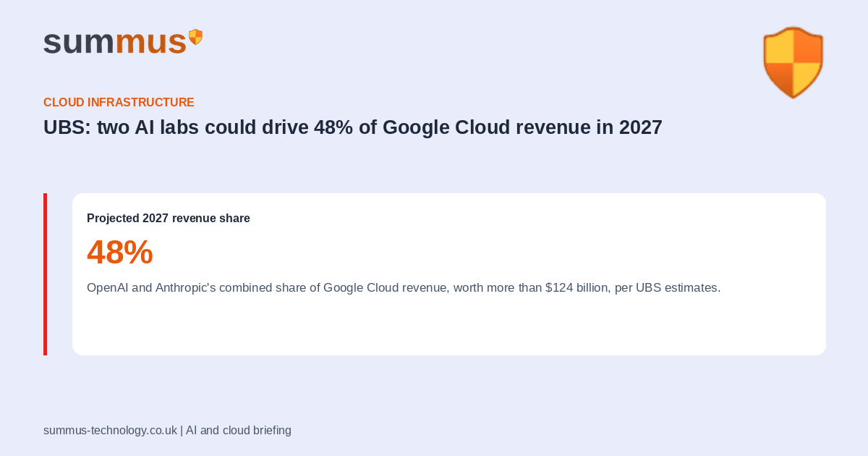868x456 pixels.
Task: Select the 'Projected 2027 revenue share' label
Action: (x=169, y=218)
